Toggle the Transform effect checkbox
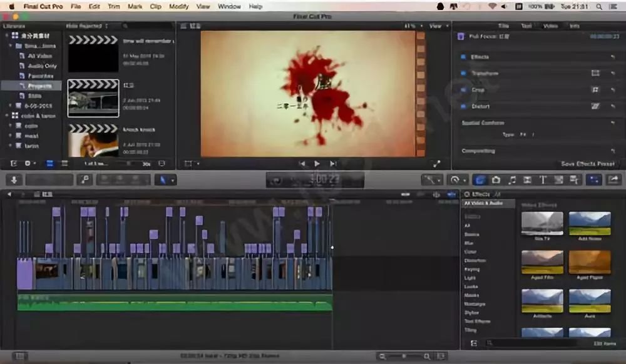Screen dimensions: 626x364 coord(463,73)
